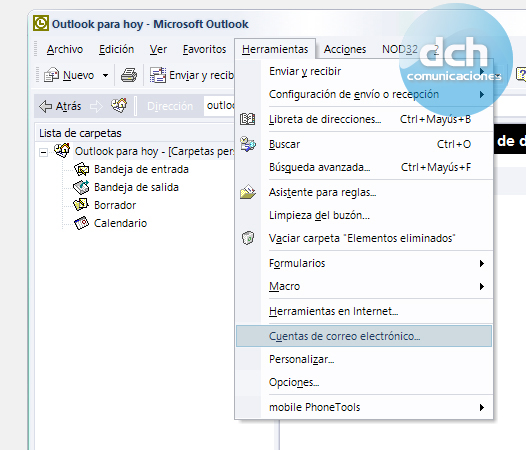Image resolution: width=526 pixels, height=450 pixels.
Task: Click the Outlook para hoy home toolbar icon
Action: tap(119, 106)
